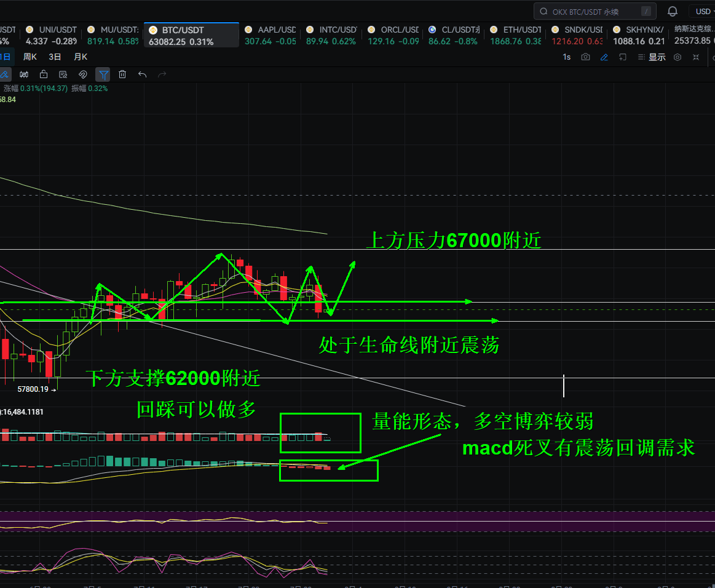Select the 量能形态，多空博弈较弱 annotation
Viewport: 715px width, 588px height.
click(x=483, y=421)
